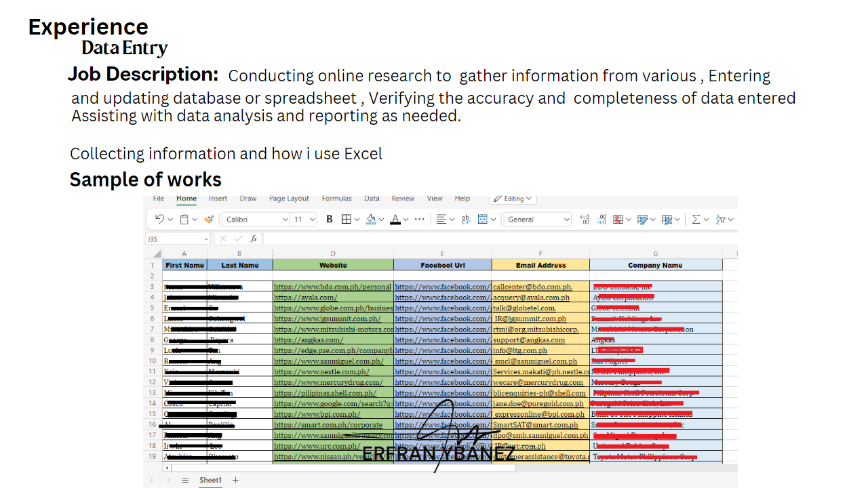Add a new sheet with the plus icon
This screenshot has height=488, width=868.
(235, 480)
